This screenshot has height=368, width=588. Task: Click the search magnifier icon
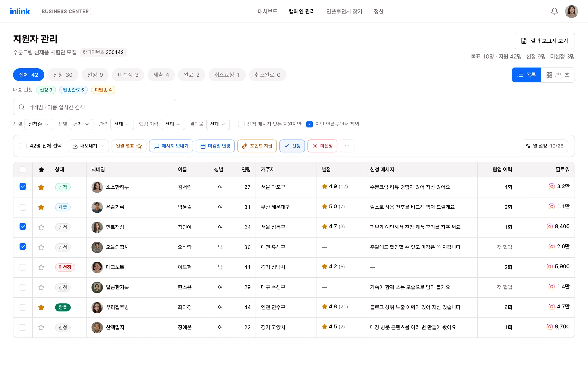coord(22,107)
